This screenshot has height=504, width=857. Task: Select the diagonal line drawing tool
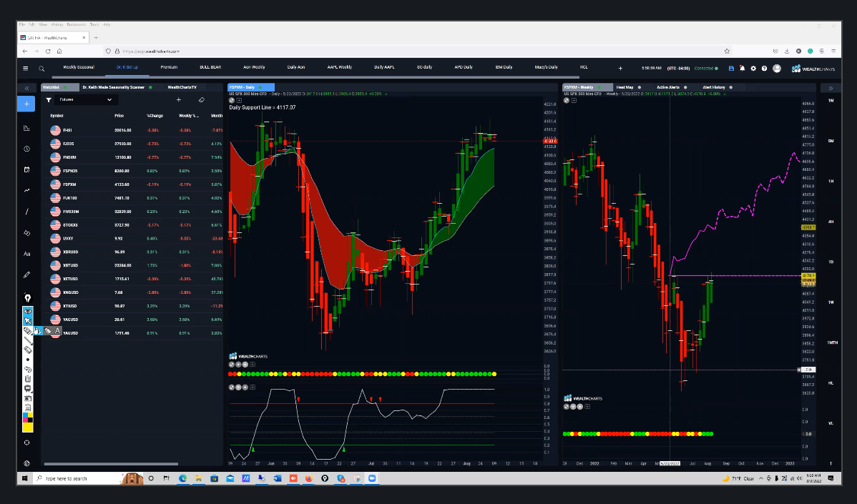click(x=26, y=212)
